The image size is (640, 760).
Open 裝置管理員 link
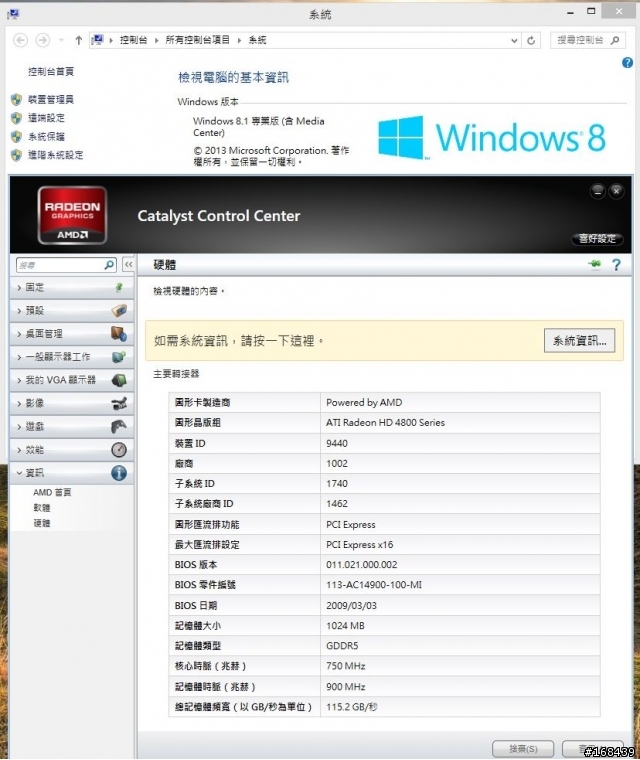[x=51, y=99]
